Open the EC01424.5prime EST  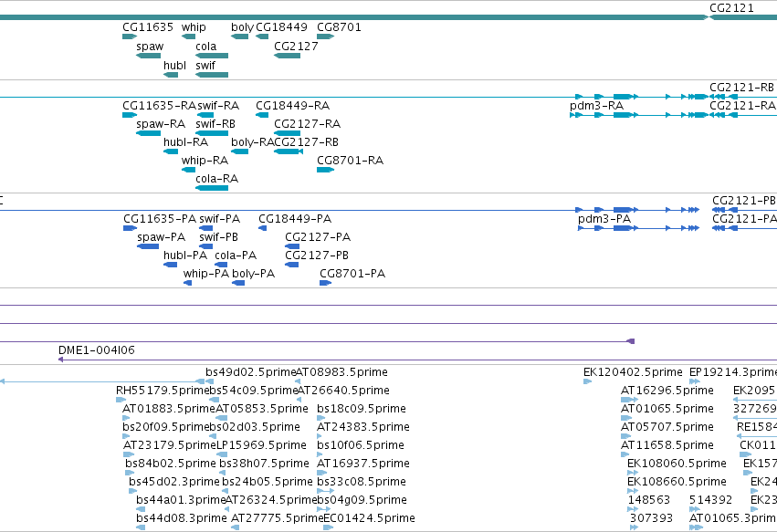[328, 528]
